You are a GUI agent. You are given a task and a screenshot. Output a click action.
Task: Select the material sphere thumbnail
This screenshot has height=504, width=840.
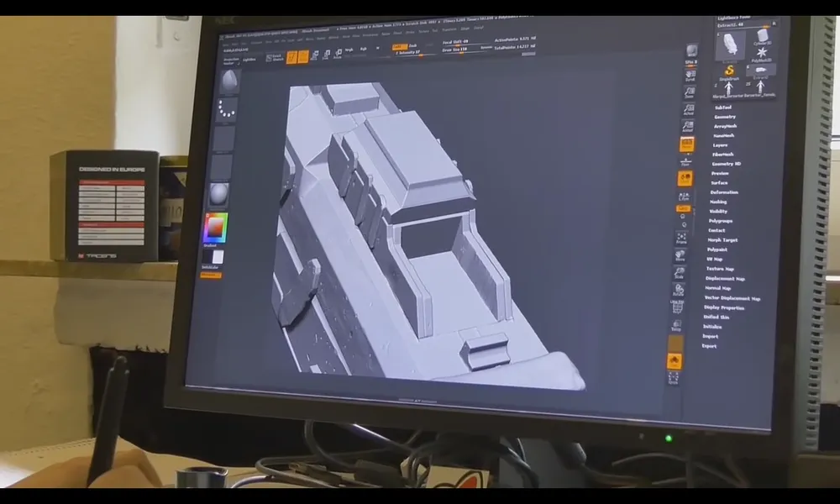coord(218,194)
